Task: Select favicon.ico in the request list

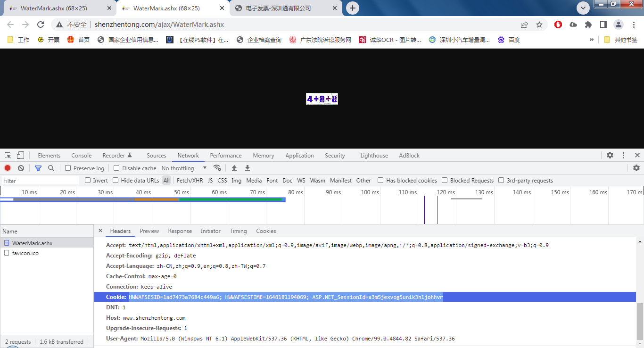Action: pyautogui.click(x=25, y=253)
